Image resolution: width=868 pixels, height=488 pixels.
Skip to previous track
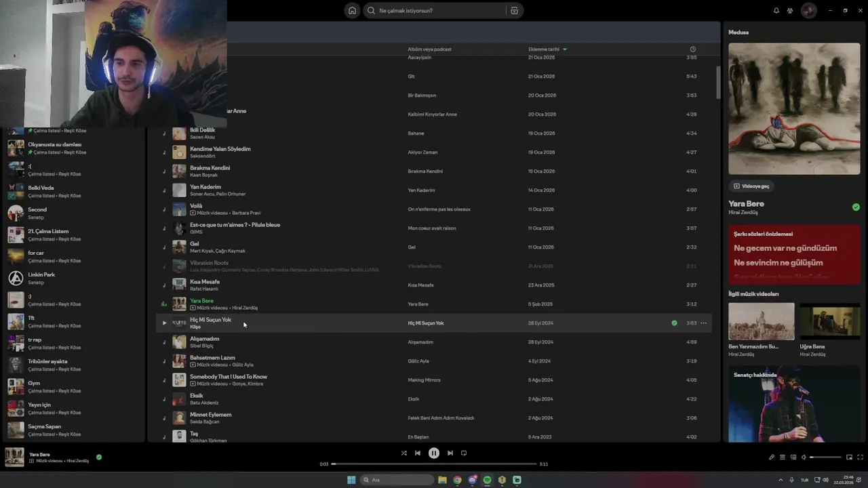[418, 453]
